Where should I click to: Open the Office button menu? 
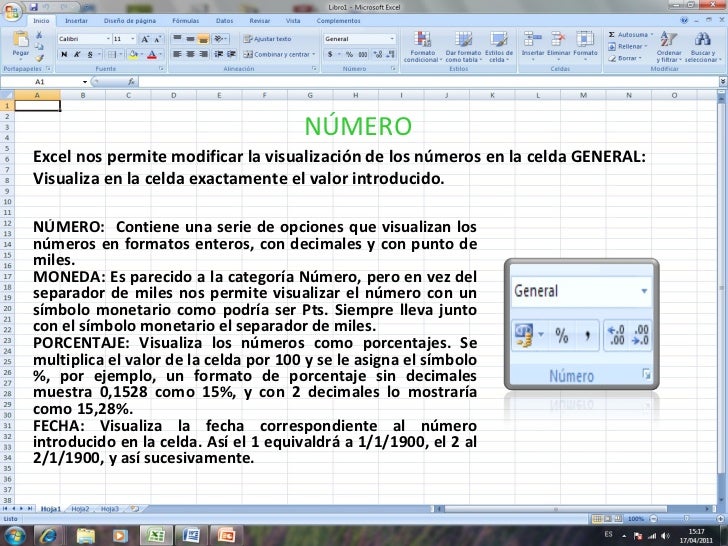point(12,12)
